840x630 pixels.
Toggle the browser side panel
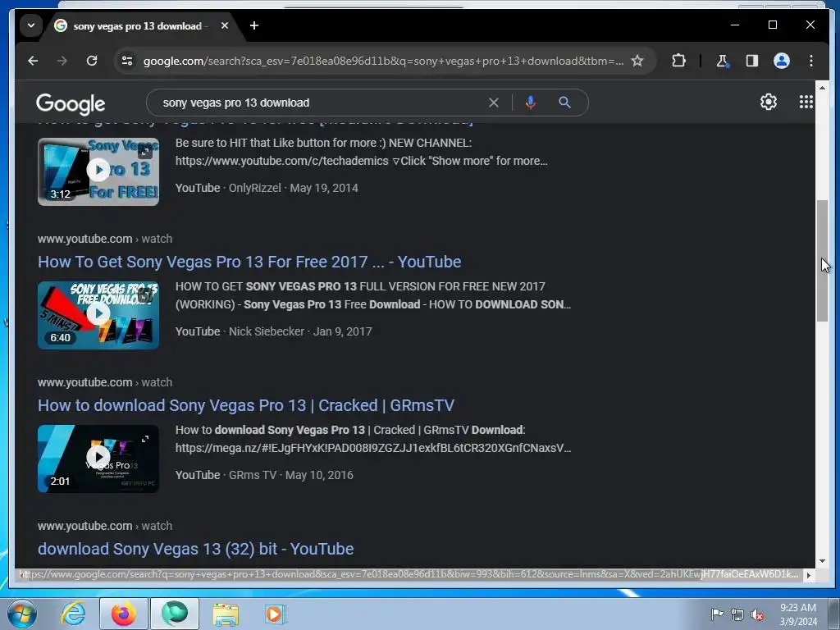tap(752, 61)
